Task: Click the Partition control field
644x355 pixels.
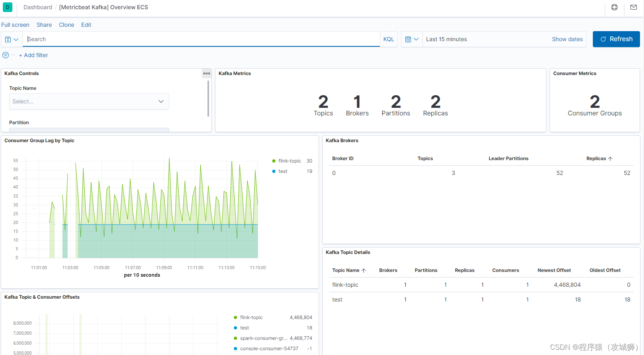Action: tap(89, 130)
